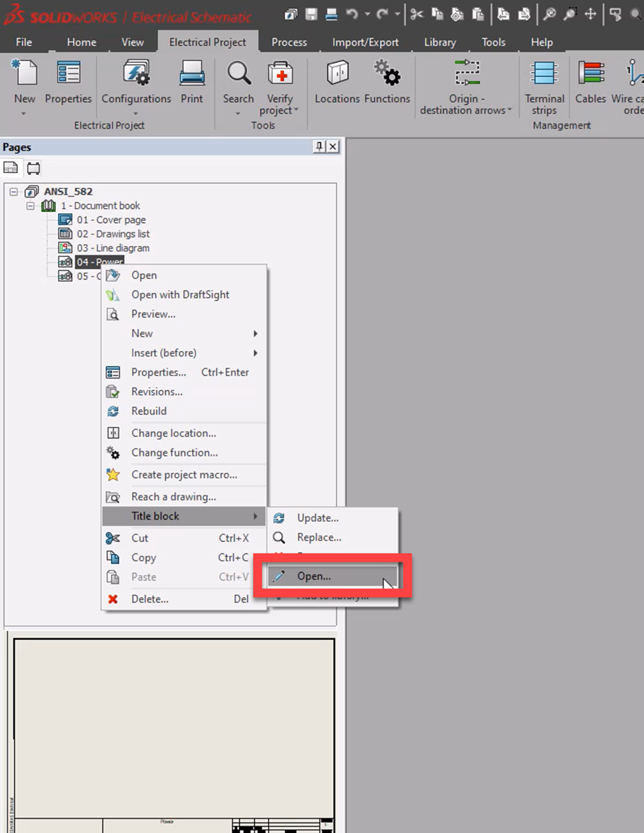Viewport: 644px width, 833px height.
Task: Choose Create project macro...
Action: [x=184, y=475]
